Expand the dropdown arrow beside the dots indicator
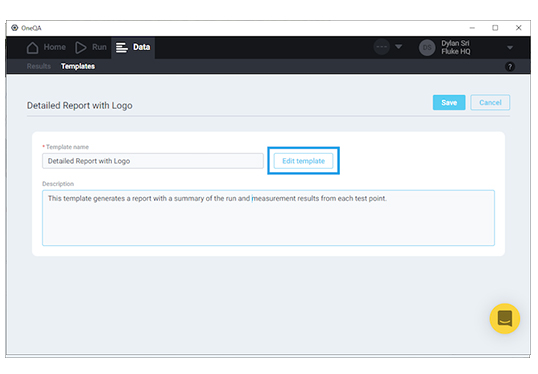The image size is (538, 374). pos(398,46)
